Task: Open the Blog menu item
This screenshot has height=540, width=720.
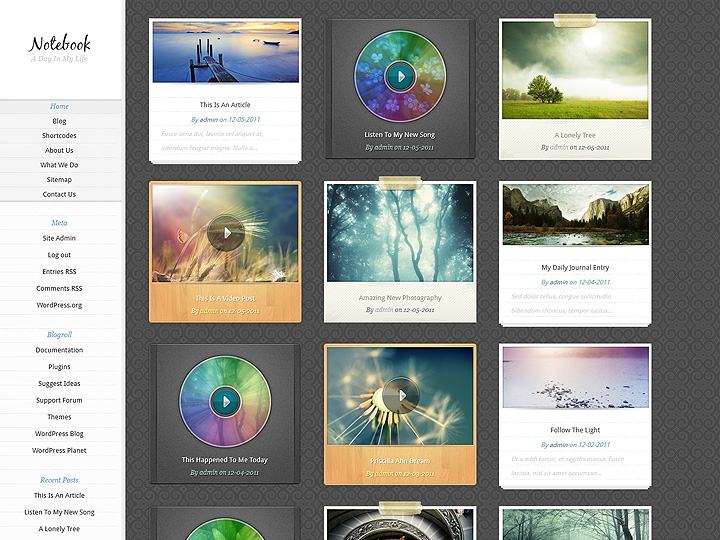Action: click(59, 121)
